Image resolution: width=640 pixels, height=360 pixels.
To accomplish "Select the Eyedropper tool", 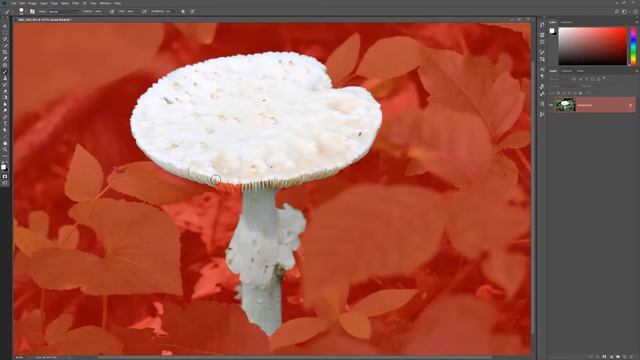I will coord(5,58).
